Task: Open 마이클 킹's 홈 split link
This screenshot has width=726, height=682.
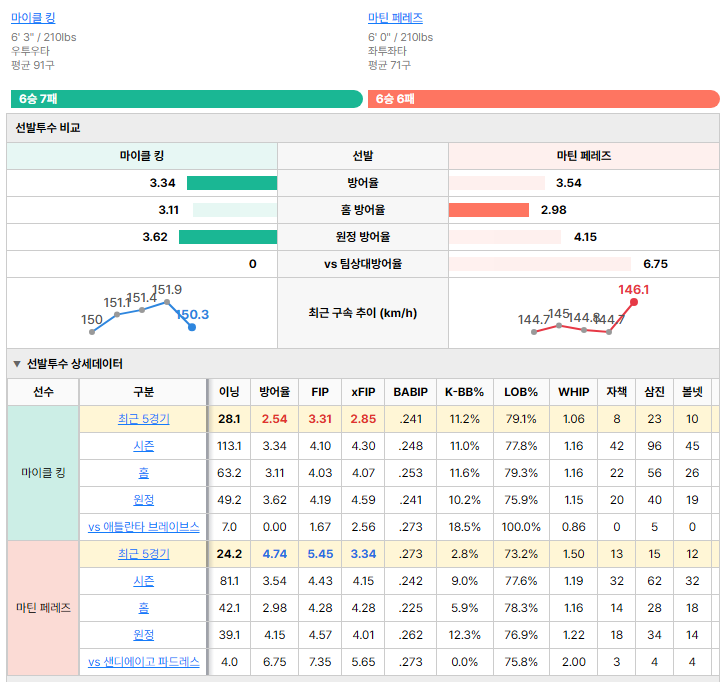Action: click(144, 473)
